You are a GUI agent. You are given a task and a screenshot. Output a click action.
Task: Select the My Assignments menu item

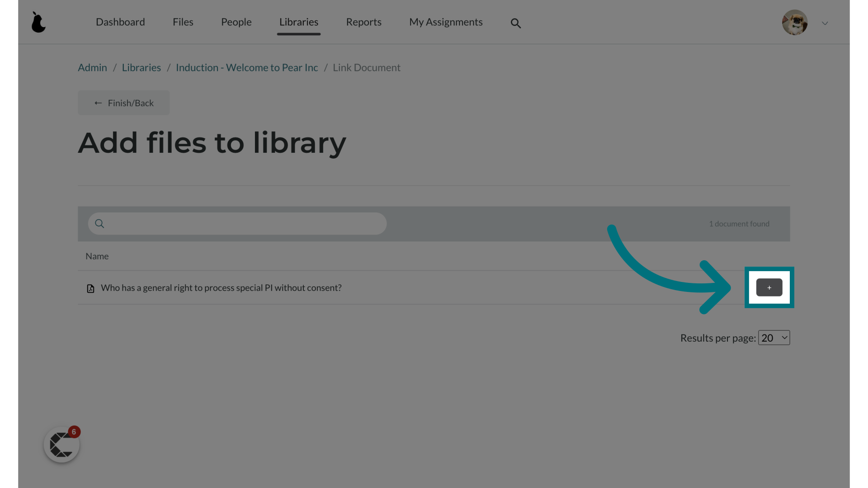point(446,22)
